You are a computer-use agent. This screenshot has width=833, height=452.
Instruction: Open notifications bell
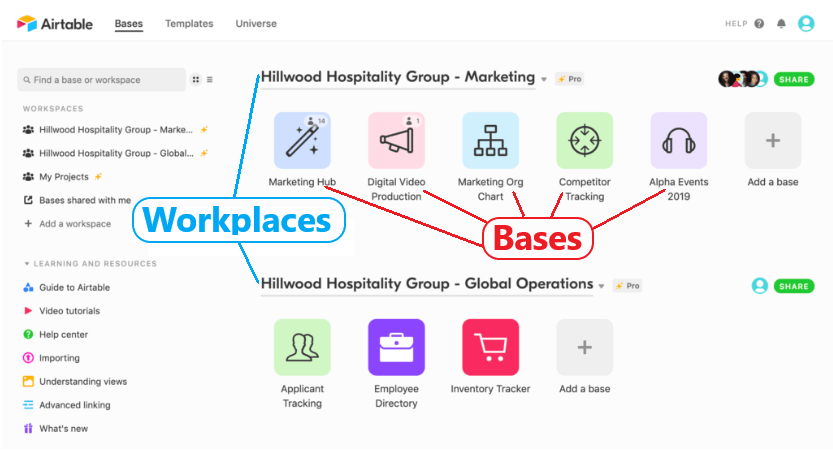pyautogui.click(x=781, y=23)
